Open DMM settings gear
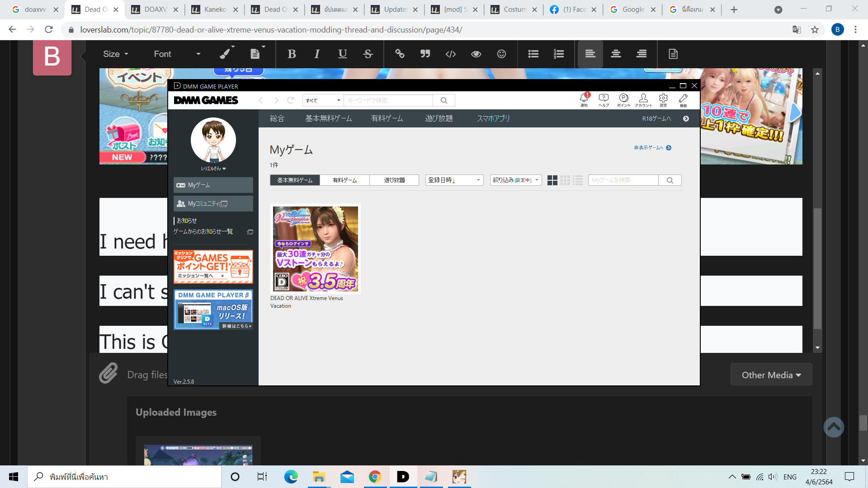This screenshot has height=488, width=868. [x=663, y=100]
